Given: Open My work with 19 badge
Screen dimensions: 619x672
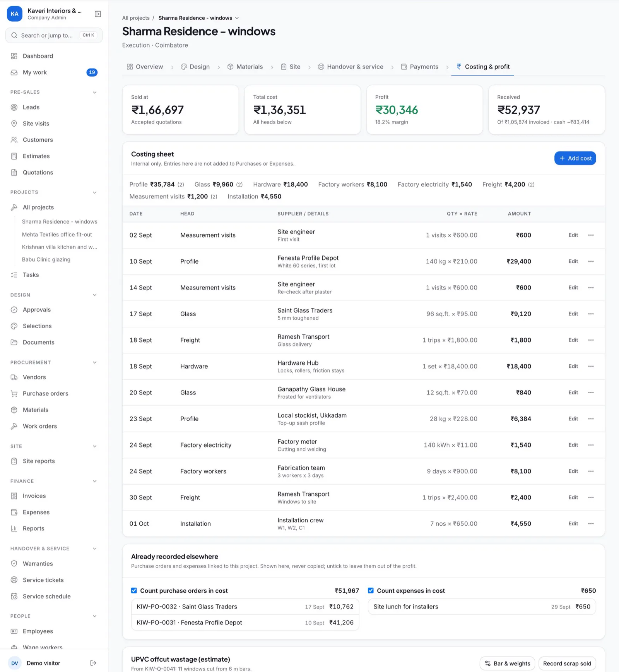Looking at the screenshot, I should (54, 72).
